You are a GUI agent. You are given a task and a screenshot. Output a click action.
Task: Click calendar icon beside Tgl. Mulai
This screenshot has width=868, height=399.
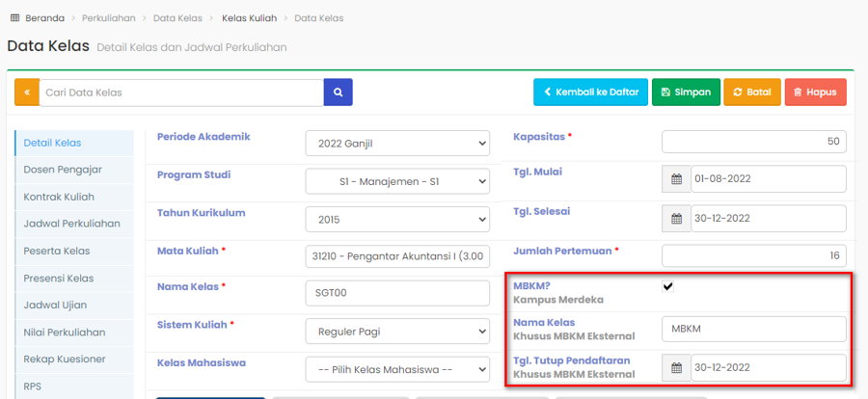[x=676, y=179]
